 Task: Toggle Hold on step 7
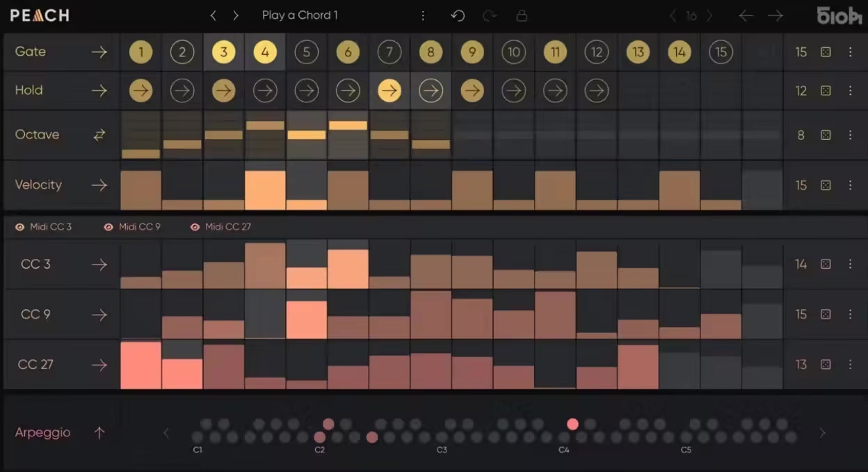click(389, 91)
